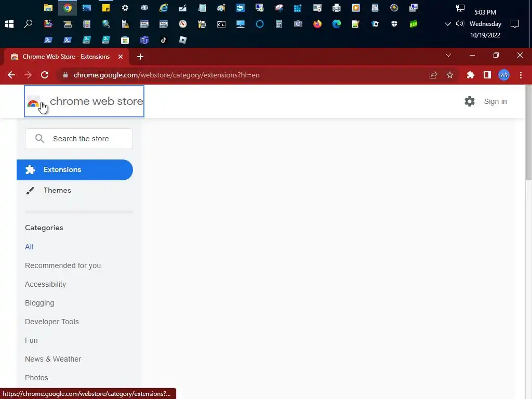This screenshot has width=532, height=399.
Task: Focus the Search the store field
Action: pyautogui.click(x=79, y=138)
